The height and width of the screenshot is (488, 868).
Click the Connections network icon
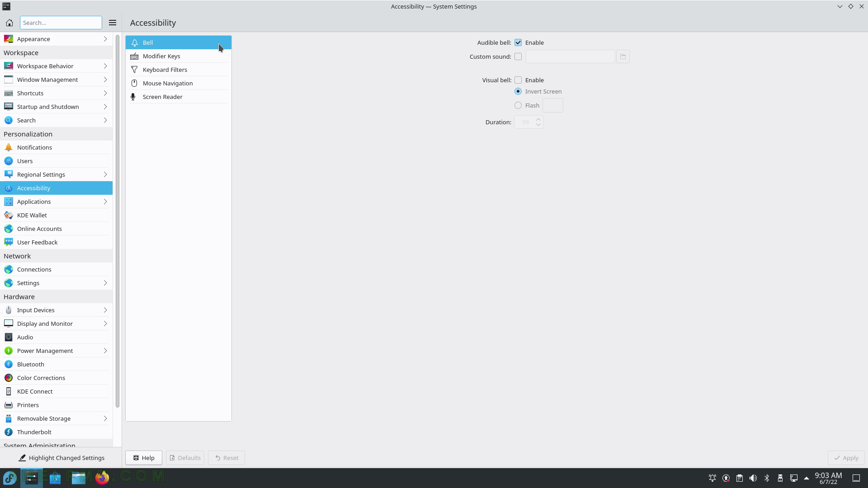pos(9,269)
